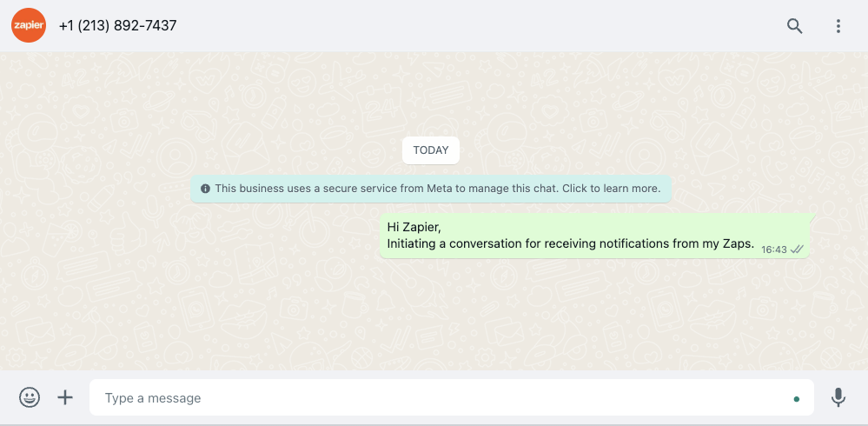The image size is (868, 426).
Task: Click the info icon in business notice
Action: [x=205, y=189]
